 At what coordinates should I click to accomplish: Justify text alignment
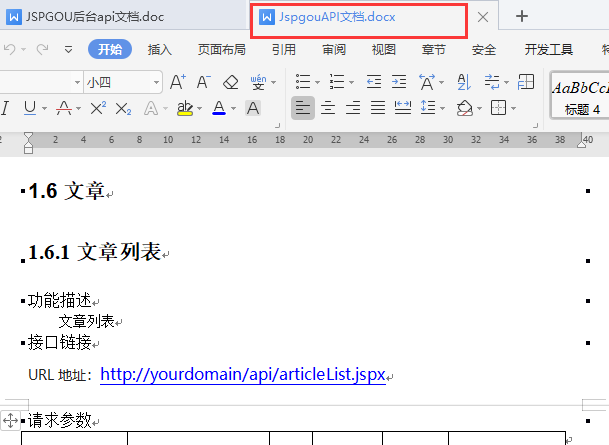pyautogui.click(x=378, y=108)
